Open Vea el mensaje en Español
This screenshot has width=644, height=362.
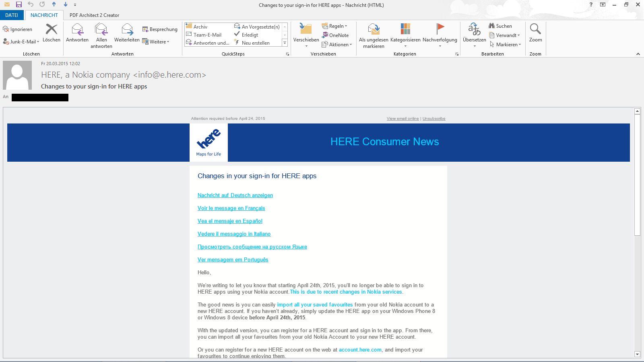tap(230, 221)
